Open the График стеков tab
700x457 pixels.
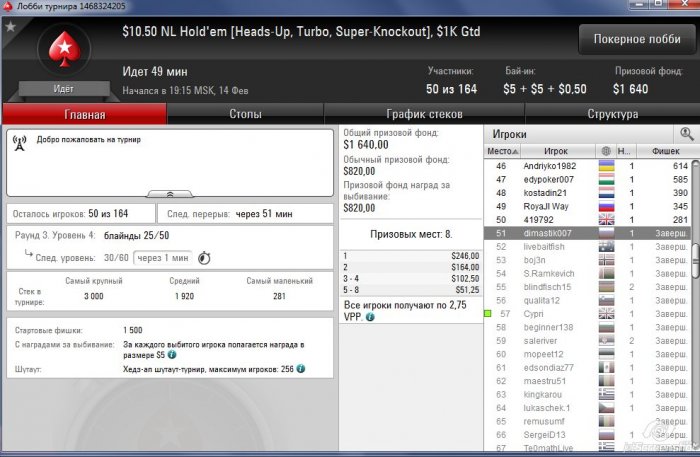424,114
